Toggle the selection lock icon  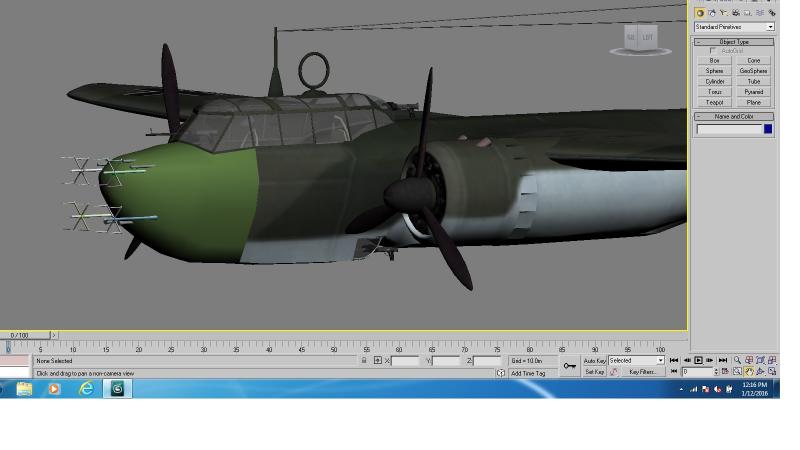[364, 360]
